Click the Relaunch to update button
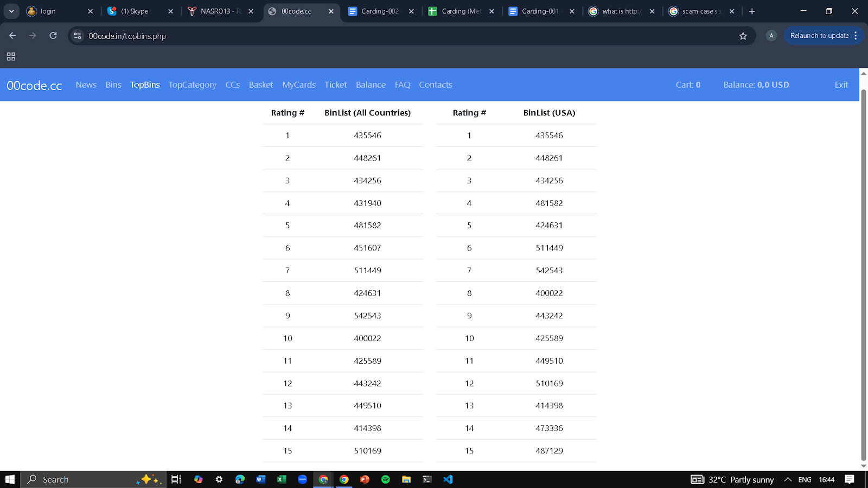Image resolution: width=868 pixels, height=488 pixels. pyautogui.click(x=819, y=36)
